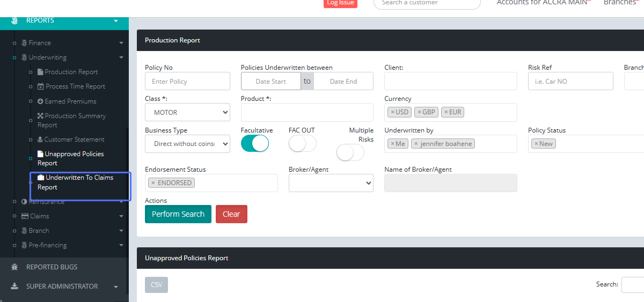
Task: Open the Broker/Agent dropdown
Action: [x=331, y=183]
